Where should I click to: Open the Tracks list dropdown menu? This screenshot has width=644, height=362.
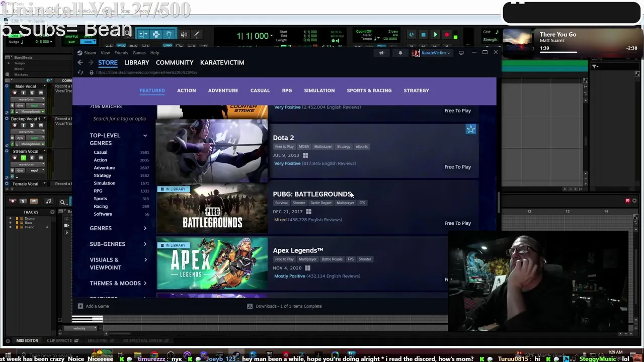(52, 212)
